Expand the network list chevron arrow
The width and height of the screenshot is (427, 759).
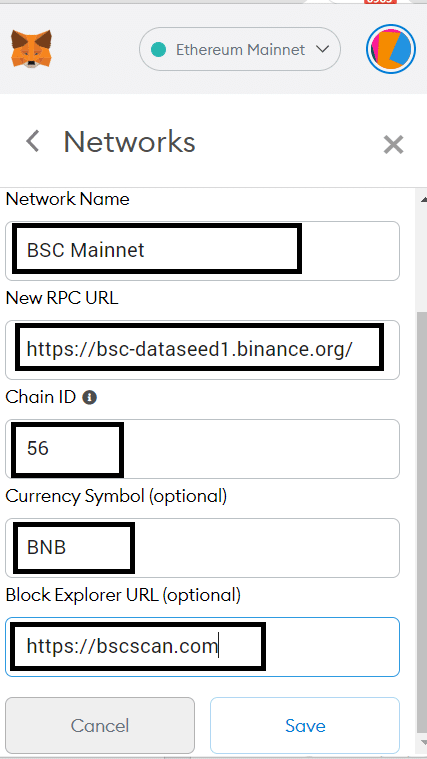(322, 49)
